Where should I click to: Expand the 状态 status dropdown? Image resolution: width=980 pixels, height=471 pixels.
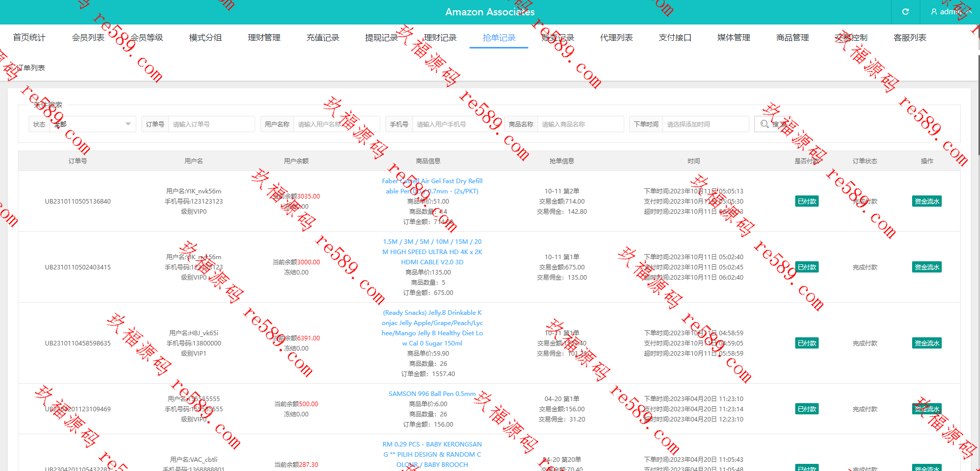[x=93, y=124]
